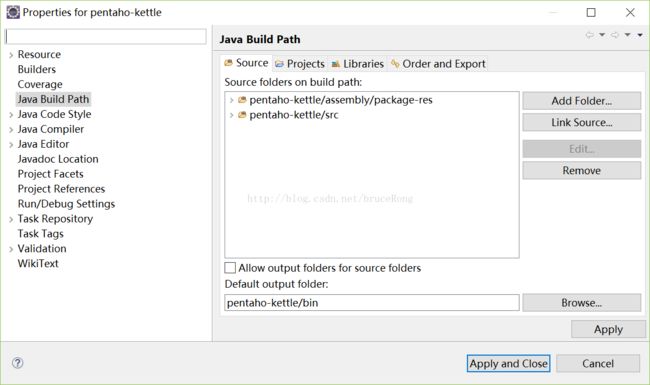Select Project Facets in the sidebar
The image size is (650, 385).
pyautogui.click(x=51, y=174)
